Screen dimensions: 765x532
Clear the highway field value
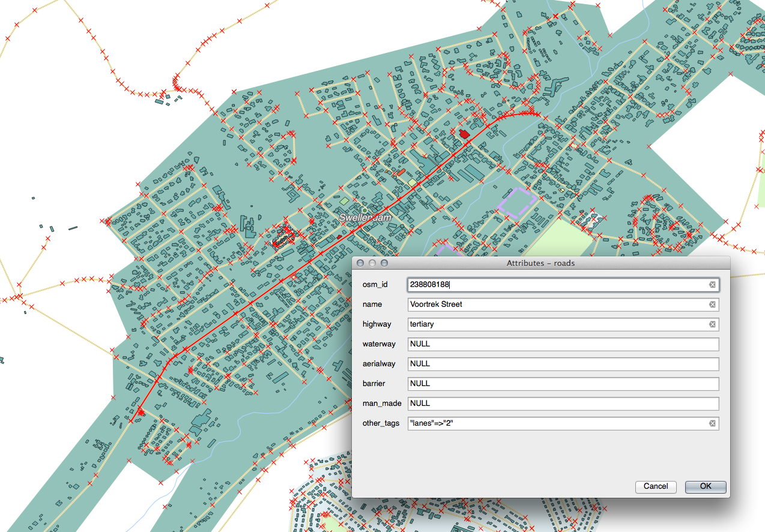click(712, 324)
